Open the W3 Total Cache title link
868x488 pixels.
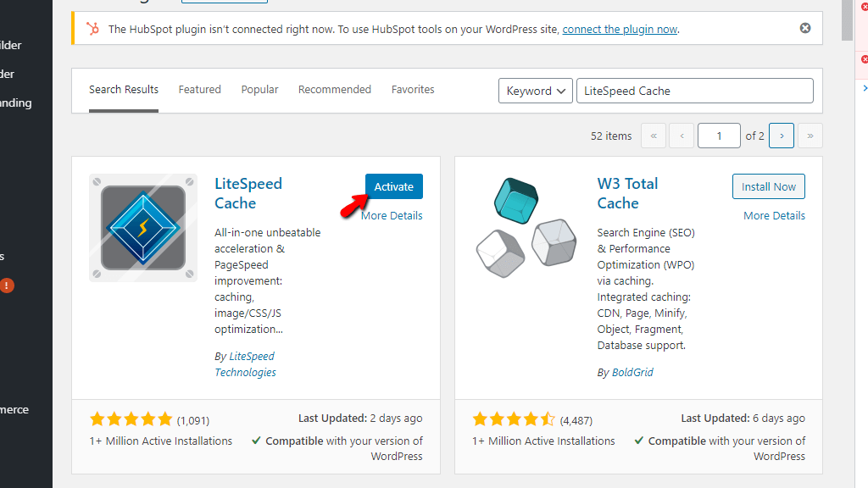(x=627, y=193)
